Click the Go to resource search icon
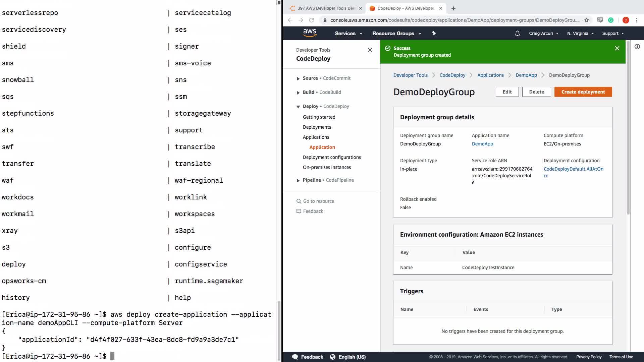This screenshot has height=362, width=644. point(299,201)
